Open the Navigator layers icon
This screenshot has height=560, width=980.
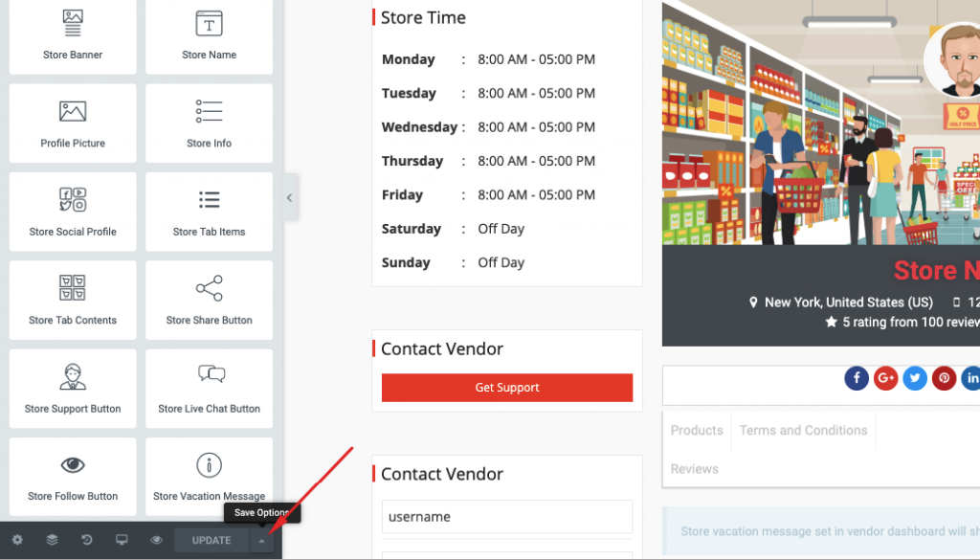point(52,540)
